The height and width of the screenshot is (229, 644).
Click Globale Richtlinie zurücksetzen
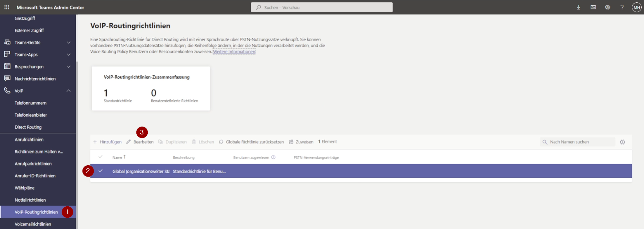[251, 142]
